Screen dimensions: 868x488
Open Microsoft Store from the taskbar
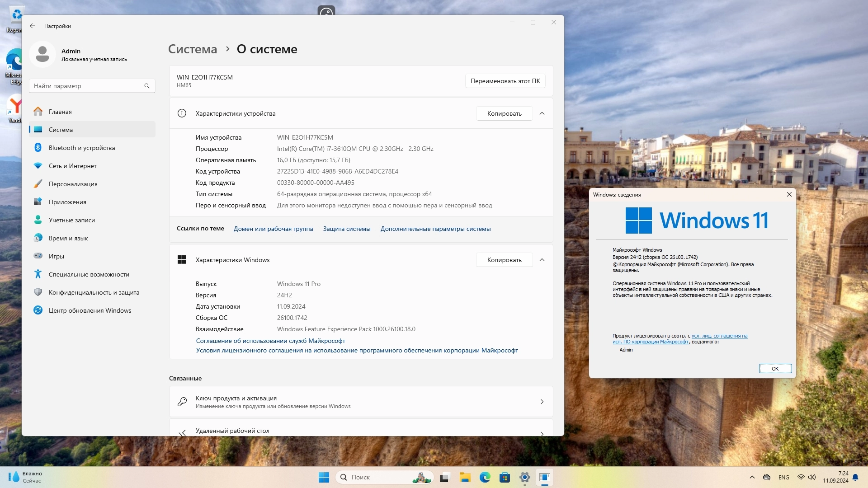pos(505,477)
